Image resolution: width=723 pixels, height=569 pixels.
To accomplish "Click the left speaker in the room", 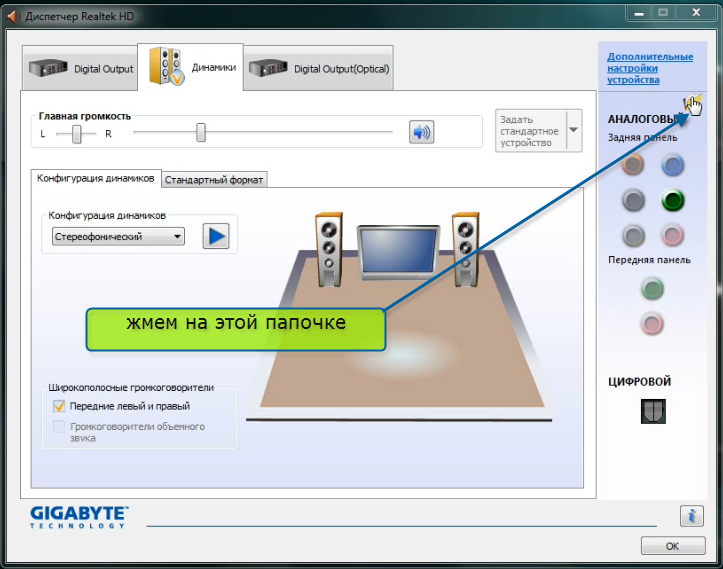I will click(x=329, y=249).
